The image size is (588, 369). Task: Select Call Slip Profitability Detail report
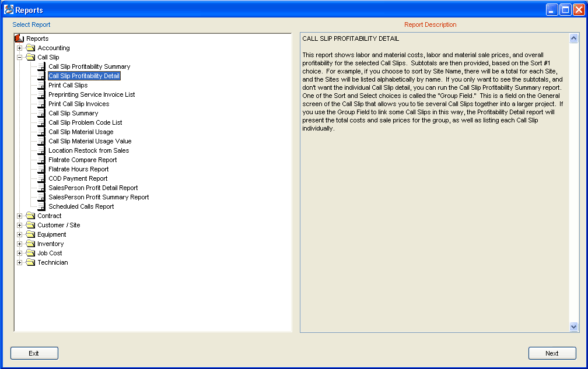tap(84, 76)
